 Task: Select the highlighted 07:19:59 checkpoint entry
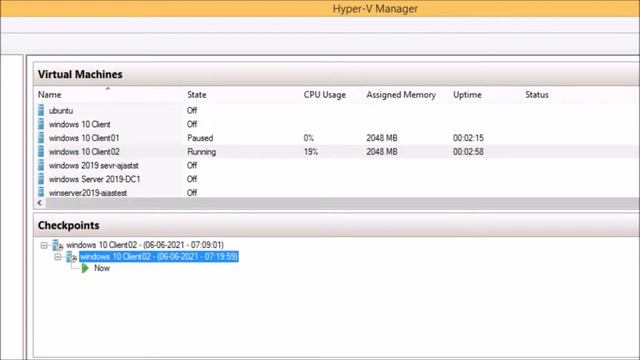pos(159,257)
